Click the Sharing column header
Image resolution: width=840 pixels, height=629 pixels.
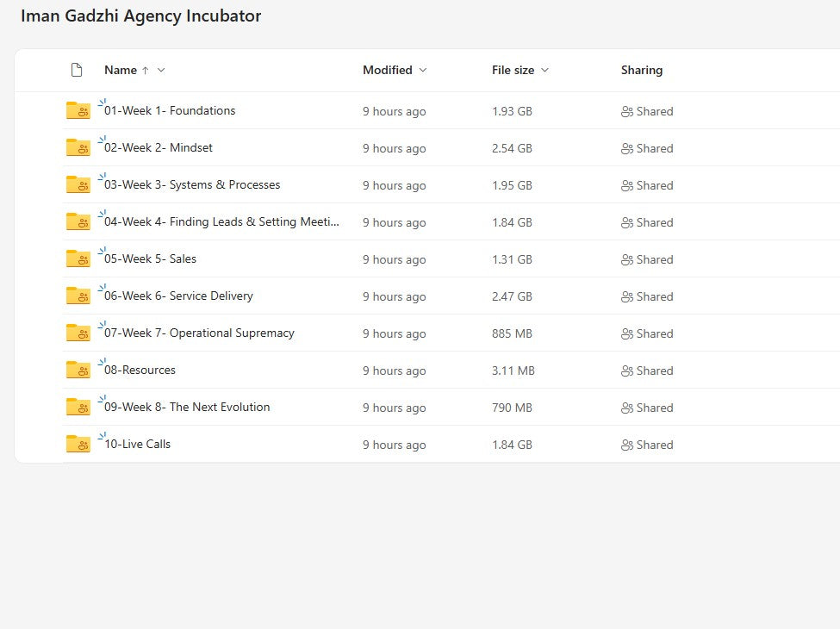(x=642, y=70)
